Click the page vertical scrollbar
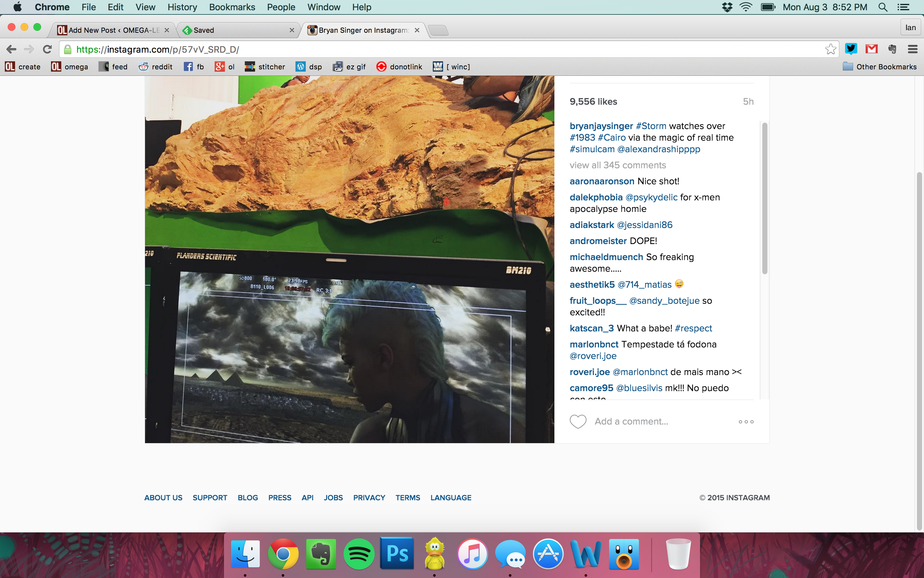The width and height of the screenshot is (924, 578). click(920, 351)
